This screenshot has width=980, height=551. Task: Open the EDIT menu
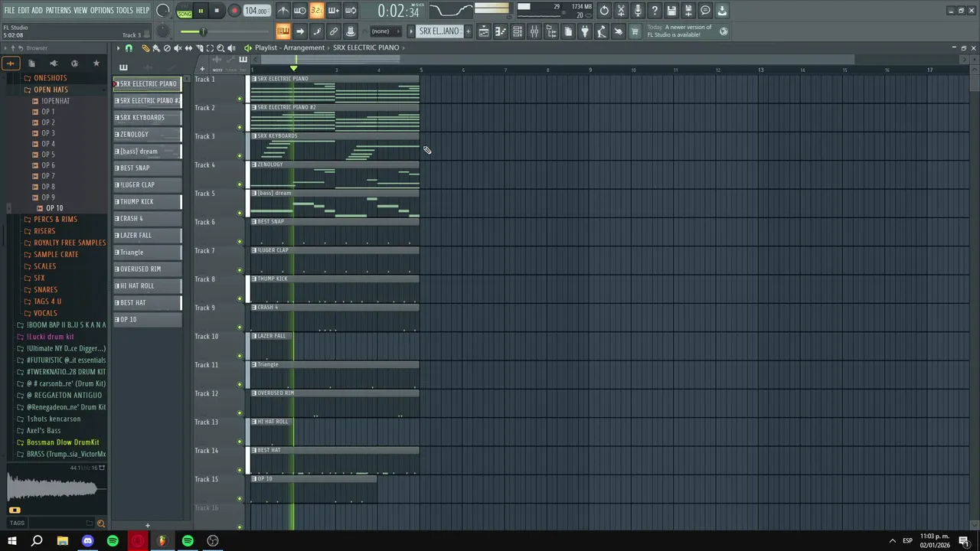click(24, 10)
